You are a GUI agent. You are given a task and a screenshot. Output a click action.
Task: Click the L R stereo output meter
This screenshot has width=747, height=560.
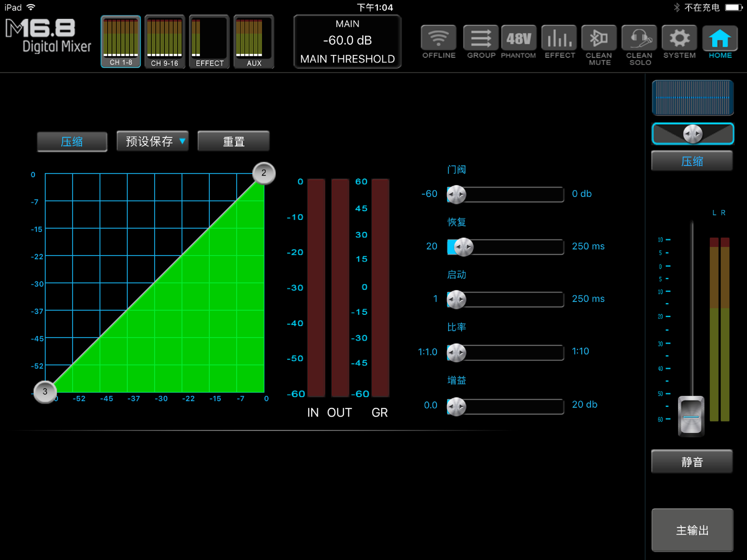(x=720, y=329)
